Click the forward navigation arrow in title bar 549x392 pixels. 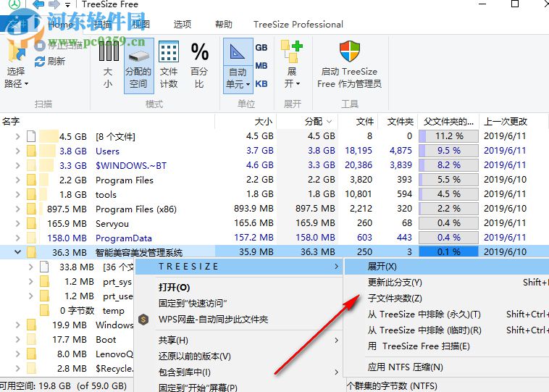pyautogui.click(x=54, y=4)
